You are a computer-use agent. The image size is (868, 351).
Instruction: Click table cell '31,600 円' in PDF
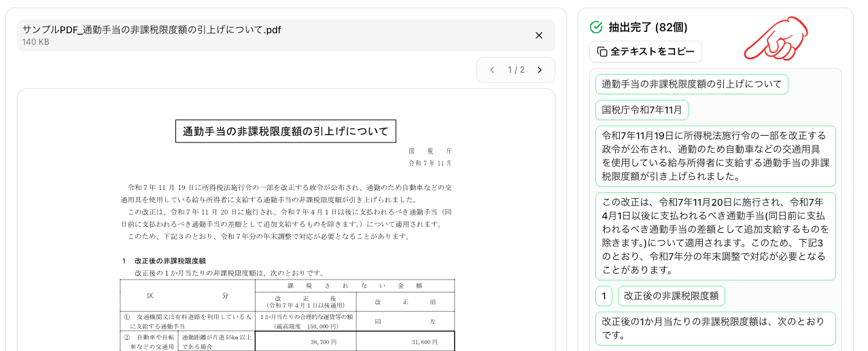tap(425, 342)
